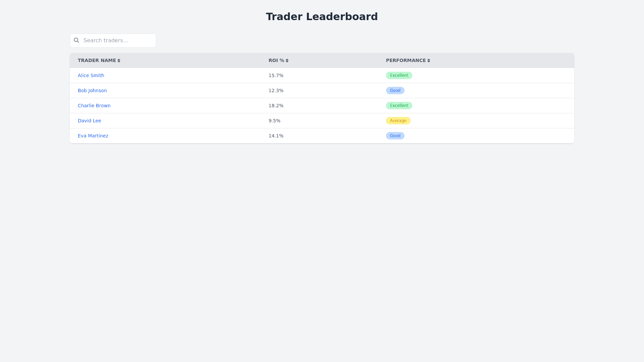Open Eva Martinez's trader link
The width and height of the screenshot is (644, 362).
click(93, 136)
